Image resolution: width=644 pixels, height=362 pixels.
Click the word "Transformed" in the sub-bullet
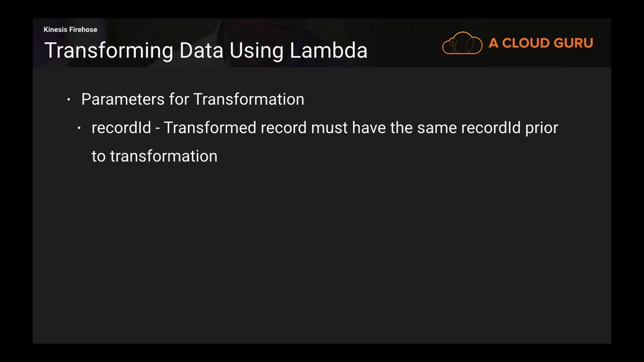(x=210, y=128)
